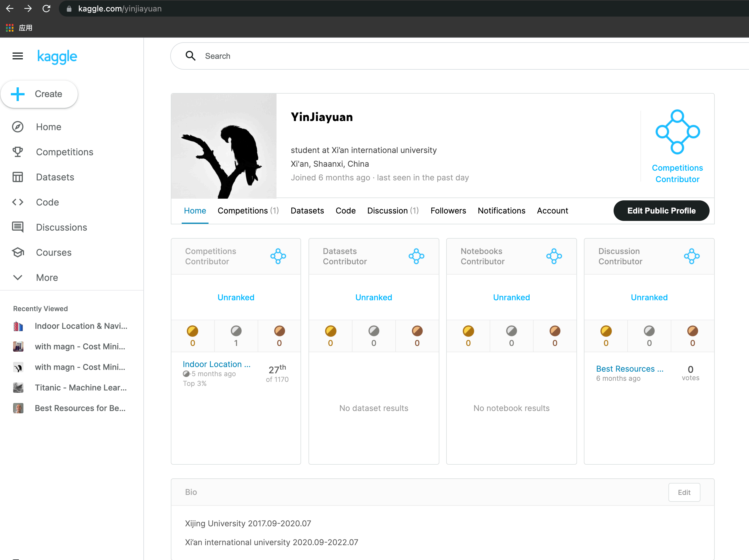Open the Create button menu

click(x=39, y=94)
